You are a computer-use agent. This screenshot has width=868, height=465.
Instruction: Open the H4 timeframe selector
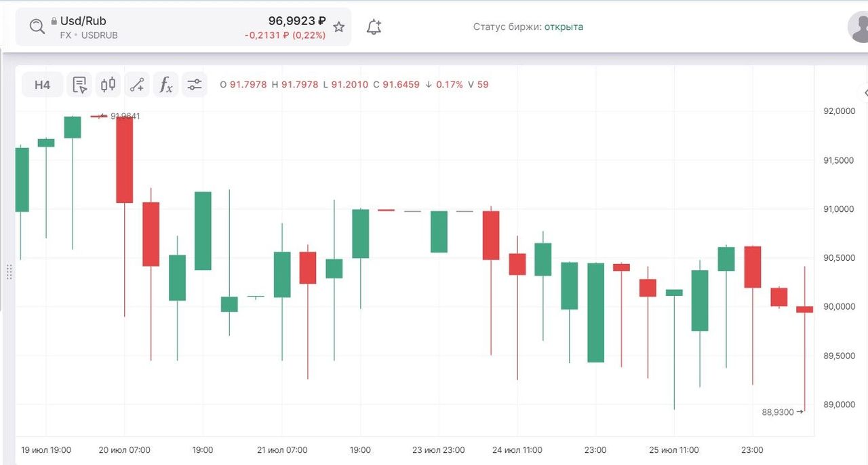point(42,85)
